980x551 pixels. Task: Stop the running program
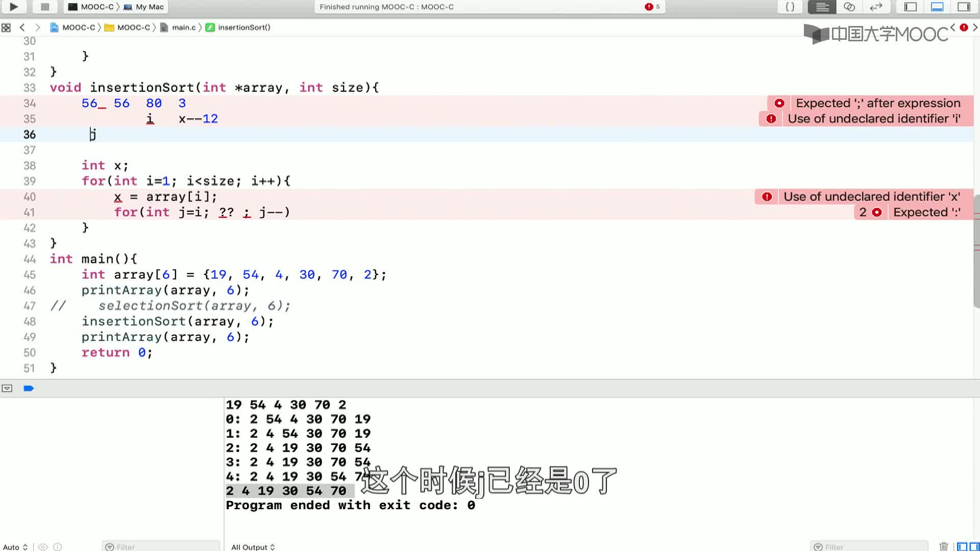pyautogui.click(x=45, y=7)
